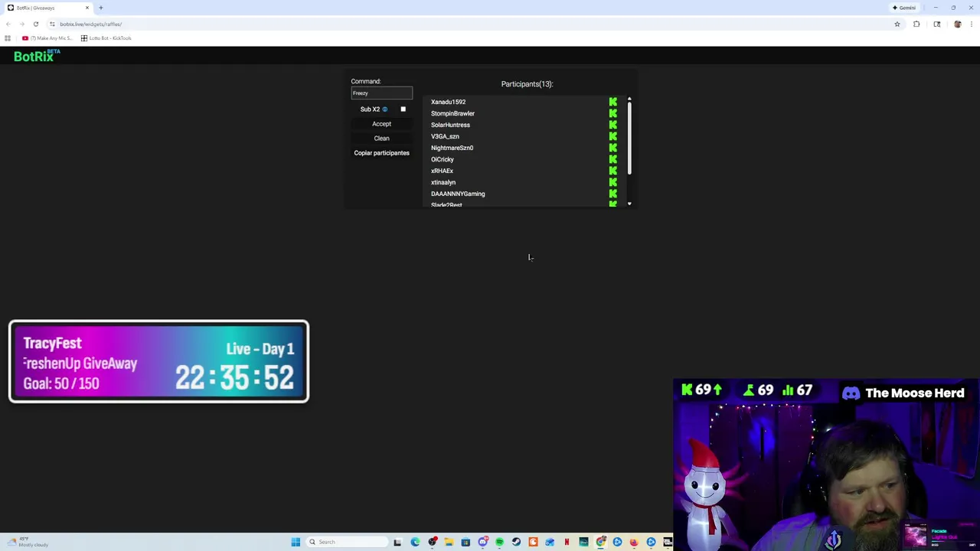Click the Command input field containing Freezy
The width and height of the screenshot is (980, 551).
pos(381,93)
